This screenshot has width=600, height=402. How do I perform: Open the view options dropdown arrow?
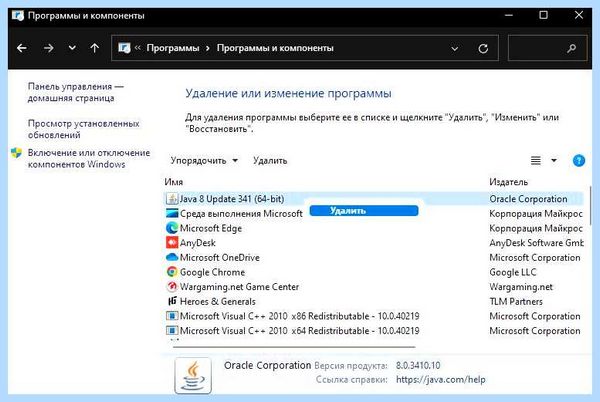[x=554, y=161]
